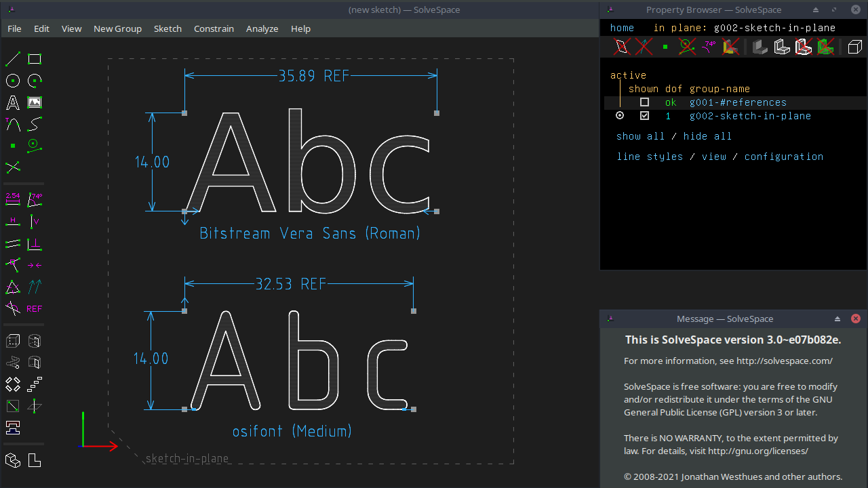Open the configuration link

(x=784, y=157)
